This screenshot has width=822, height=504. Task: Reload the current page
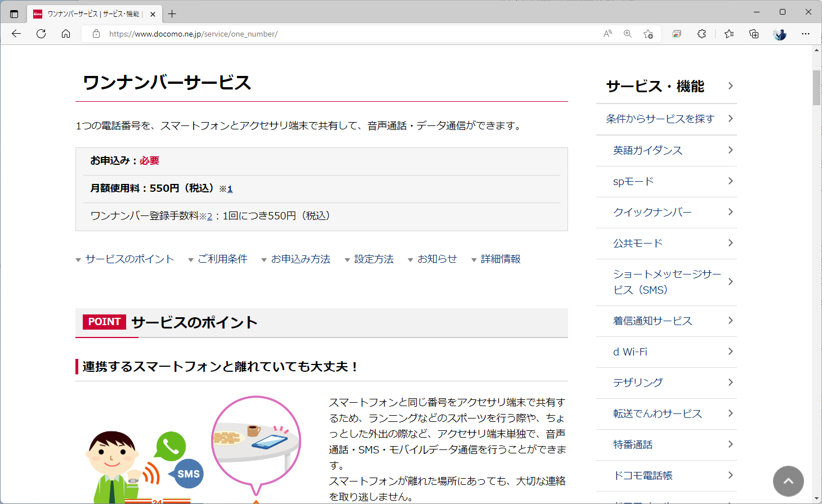(41, 34)
